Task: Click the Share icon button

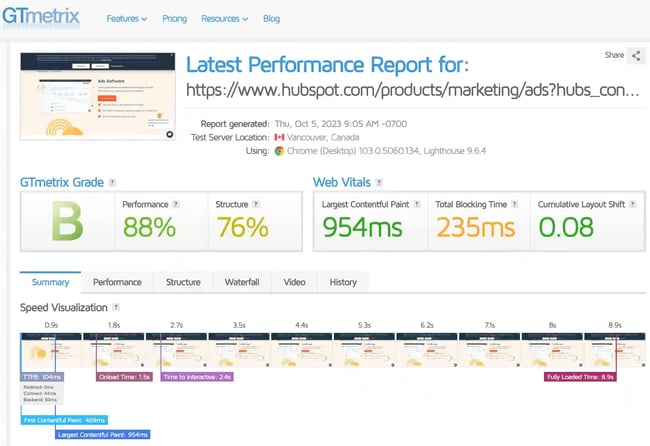Action: pos(637,56)
